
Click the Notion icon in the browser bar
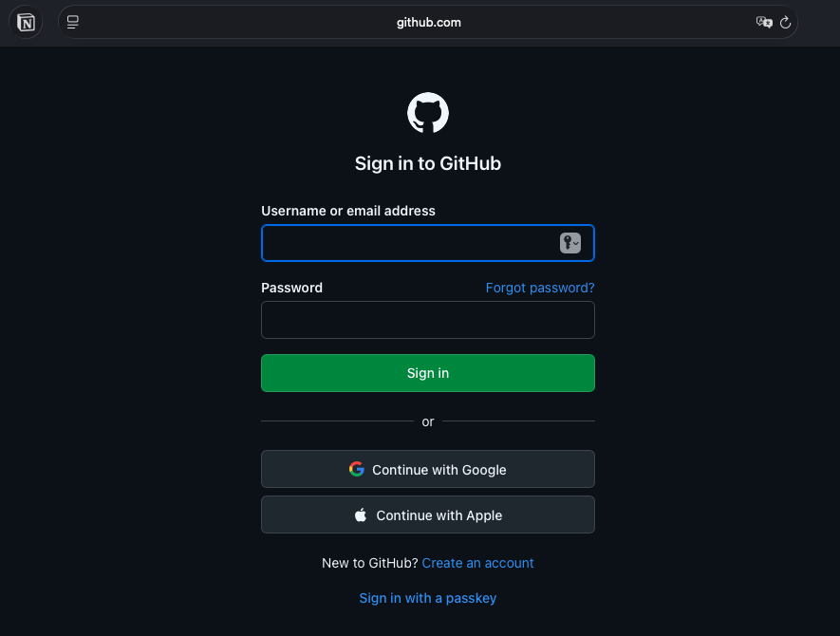click(x=27, y=23)
